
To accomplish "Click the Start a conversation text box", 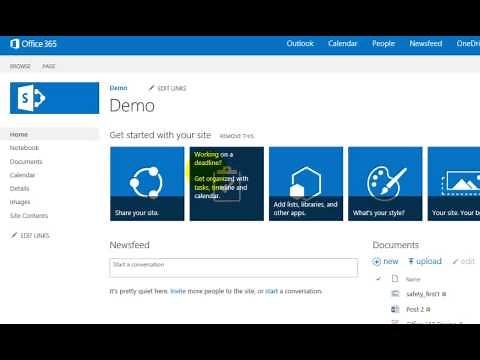I will 234,267.
